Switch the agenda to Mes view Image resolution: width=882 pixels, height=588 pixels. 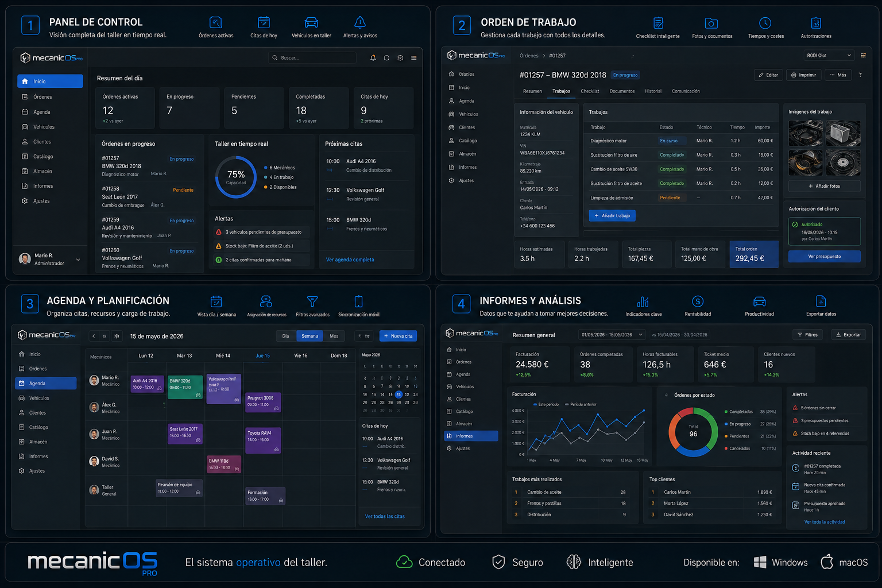click(334, 336)
